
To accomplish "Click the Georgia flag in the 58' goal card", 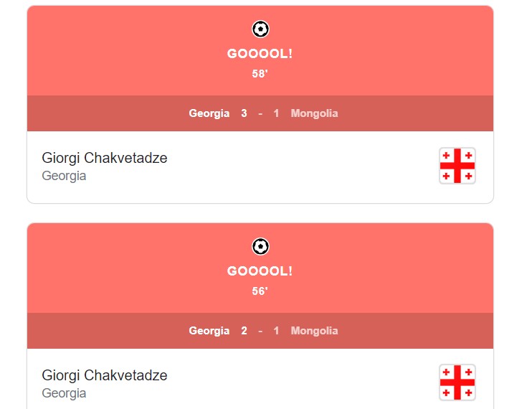I will pyautogui.click(x=457, y=166).
